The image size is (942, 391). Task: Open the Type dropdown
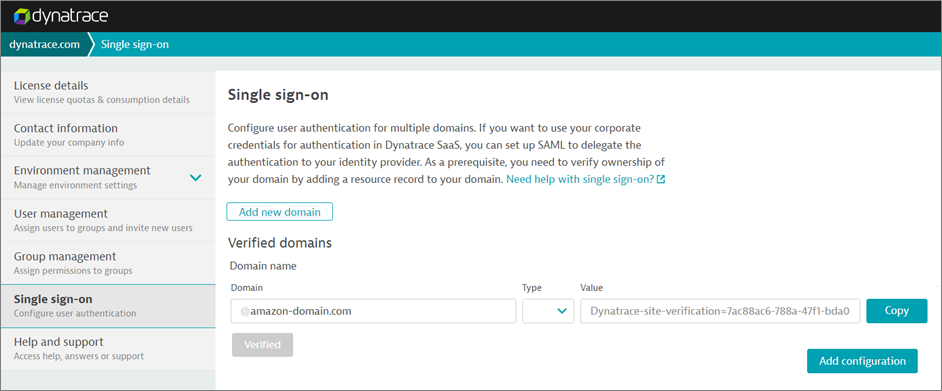pos(548,311)
